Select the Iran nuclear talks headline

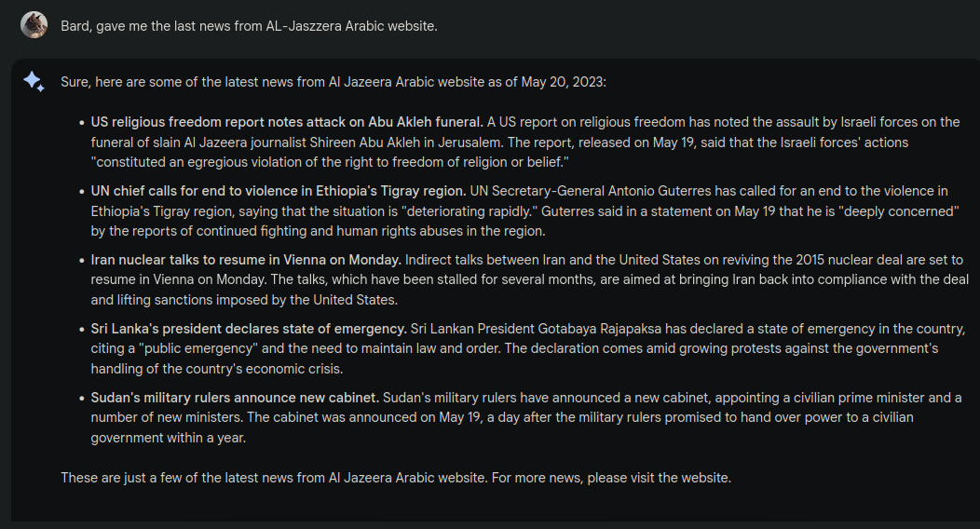246,260
